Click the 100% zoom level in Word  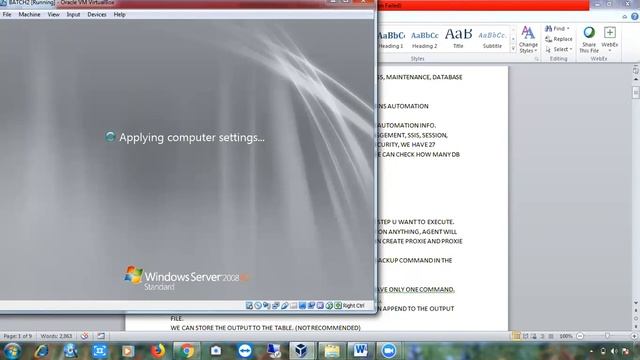click(566, 336)
